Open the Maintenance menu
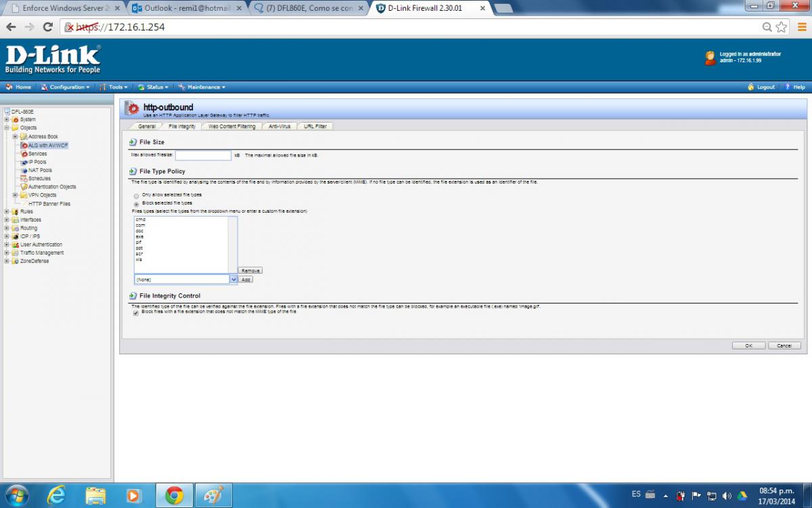Image resolution: width=812 pixels, height=508 pixels. (202, 87)
